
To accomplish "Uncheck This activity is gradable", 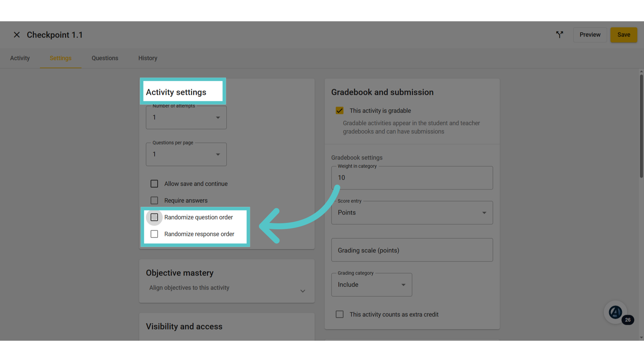I will click(339, 111).
